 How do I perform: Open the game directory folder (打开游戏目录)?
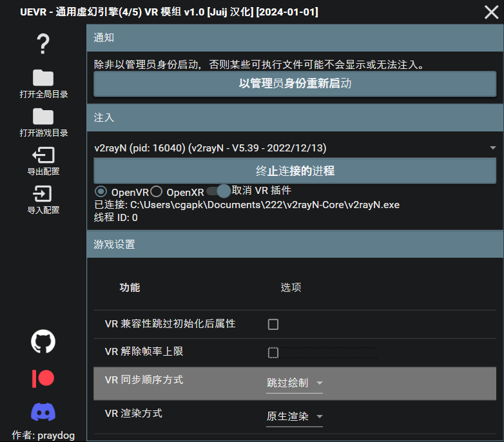tap(43, 117)
